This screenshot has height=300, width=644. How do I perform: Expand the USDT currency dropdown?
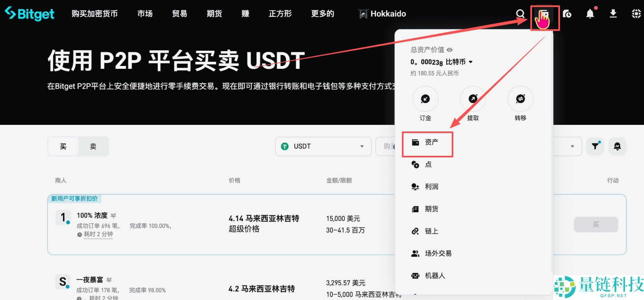tap(323, 146)
